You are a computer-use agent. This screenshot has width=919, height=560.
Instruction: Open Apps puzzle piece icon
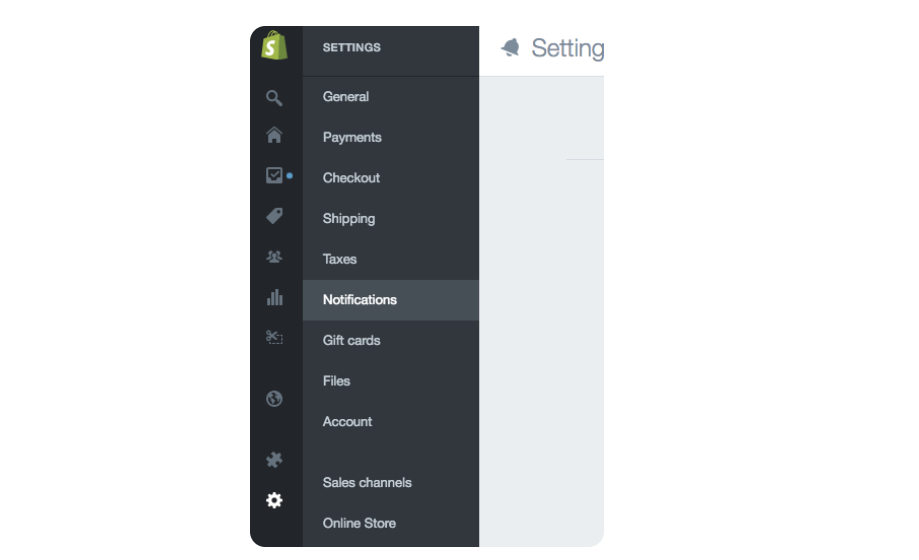pos(274,460)
